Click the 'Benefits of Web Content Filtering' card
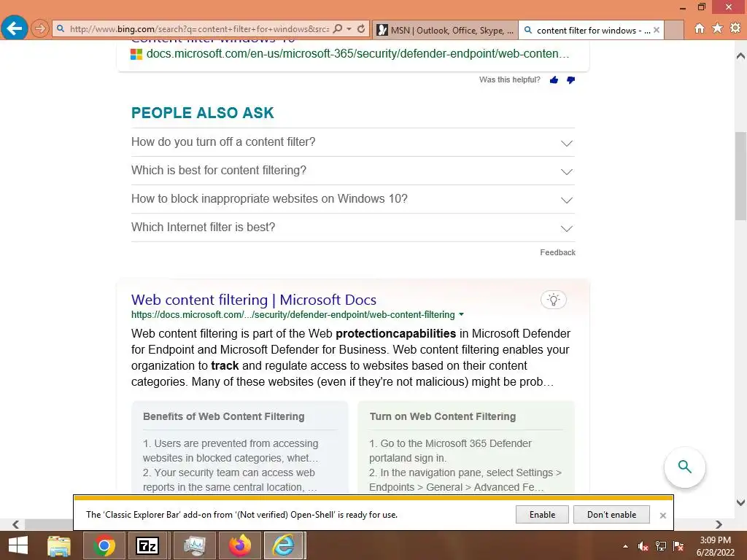This screenshot has width=747, height=560. click(240, 448)
